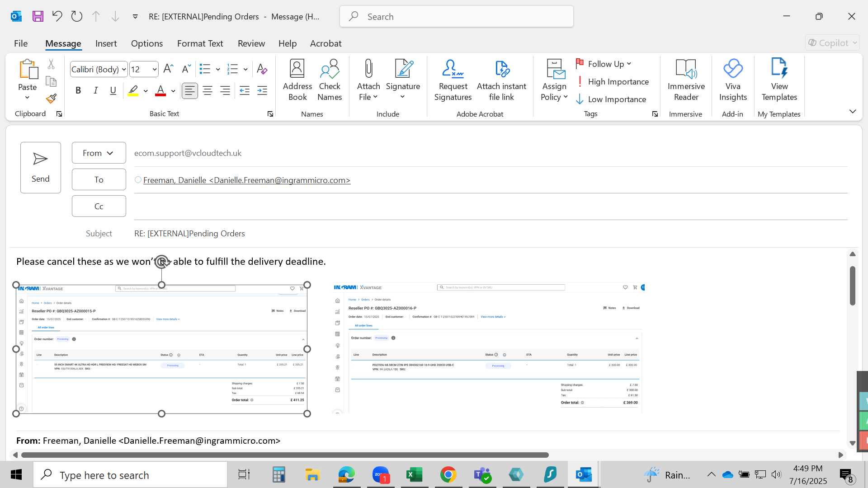Open Follow Up flag menu

(604, 64)
